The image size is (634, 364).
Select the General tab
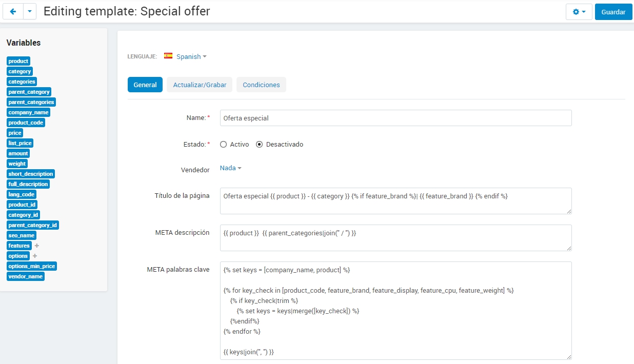(145, 85)
